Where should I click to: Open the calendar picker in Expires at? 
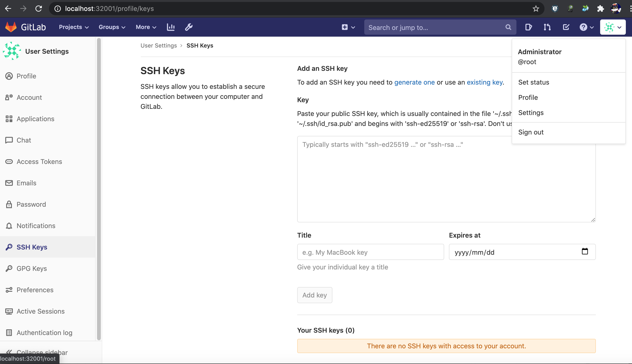point(584,252)
